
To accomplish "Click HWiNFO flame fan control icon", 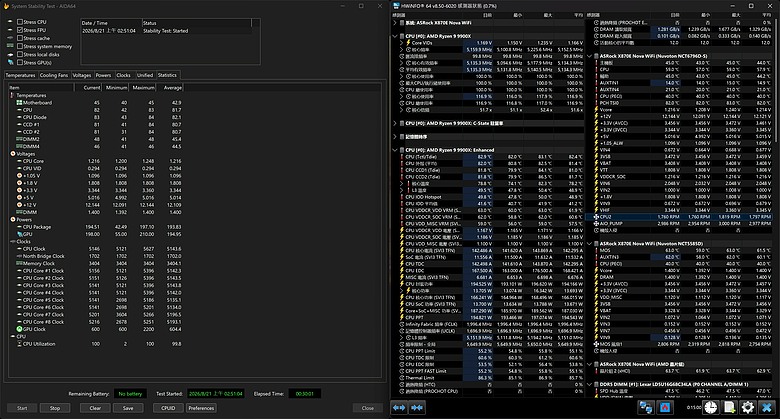I will click(665, 408).
